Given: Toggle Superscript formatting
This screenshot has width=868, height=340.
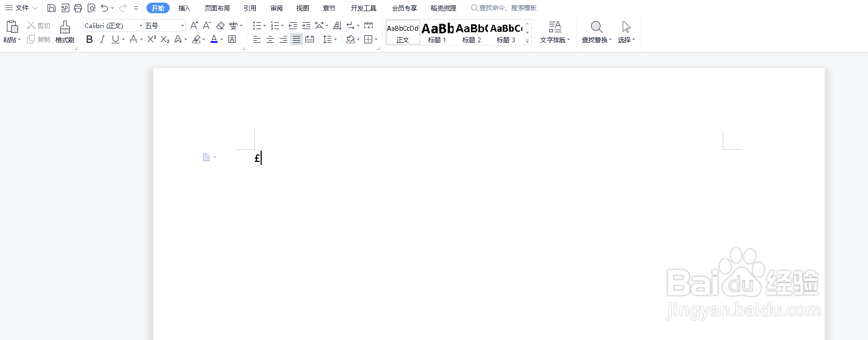Looking at the screenshot, I should [152, 39].
